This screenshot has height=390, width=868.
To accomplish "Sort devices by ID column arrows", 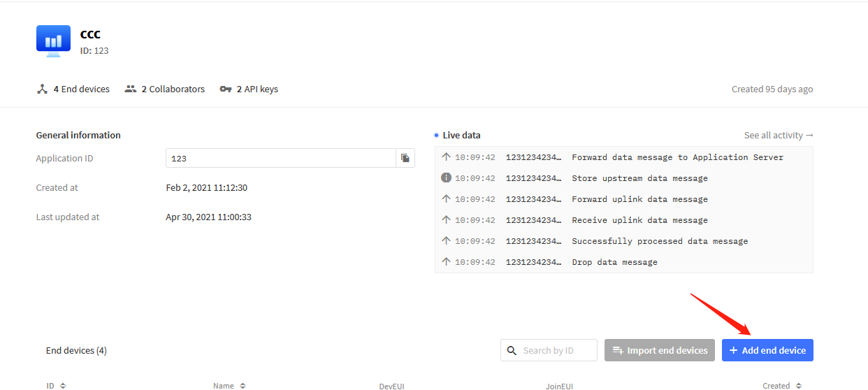I will [63, 385].
